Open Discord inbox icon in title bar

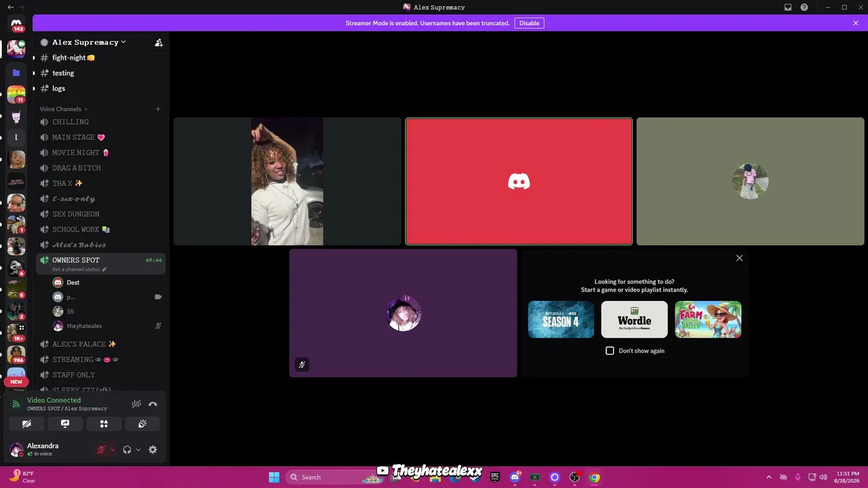[x=788, y=7]
